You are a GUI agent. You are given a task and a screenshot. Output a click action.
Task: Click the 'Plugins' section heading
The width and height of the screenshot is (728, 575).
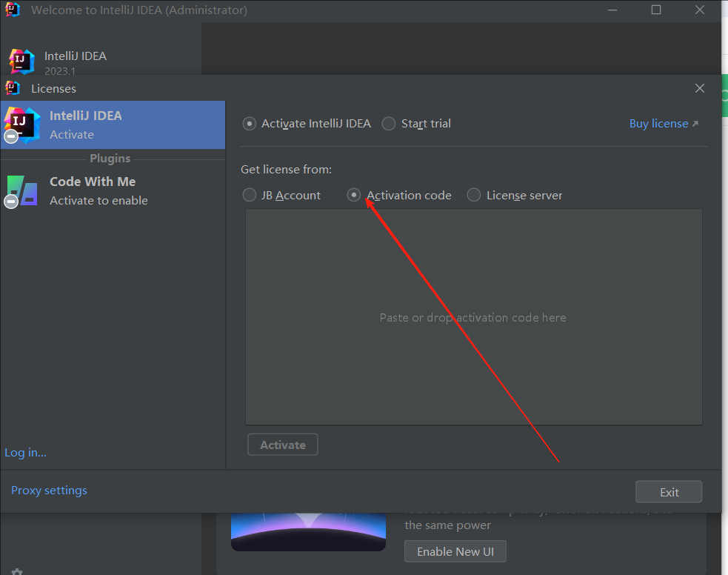coord(110,159)
